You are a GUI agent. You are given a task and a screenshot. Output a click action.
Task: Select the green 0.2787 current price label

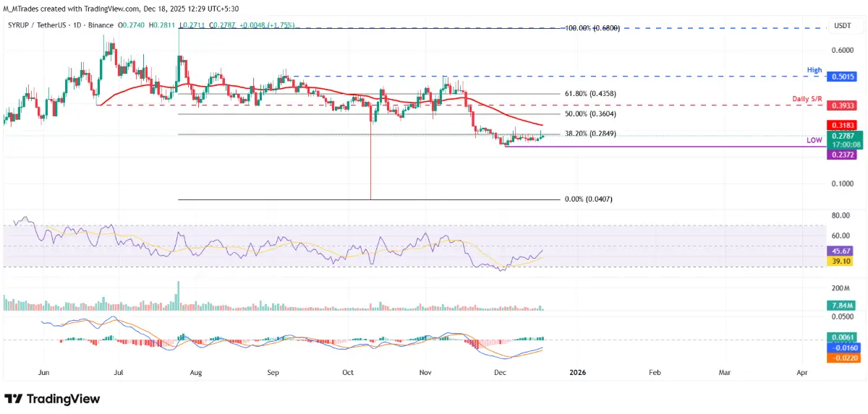pyautogui.click(x=841, y=136)
